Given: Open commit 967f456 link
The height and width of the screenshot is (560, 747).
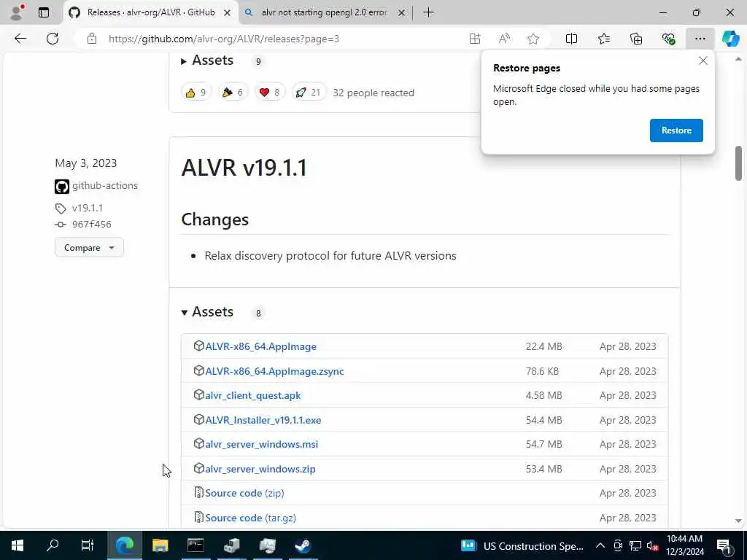Looking at the screenshot, I should tap(91, 225).
